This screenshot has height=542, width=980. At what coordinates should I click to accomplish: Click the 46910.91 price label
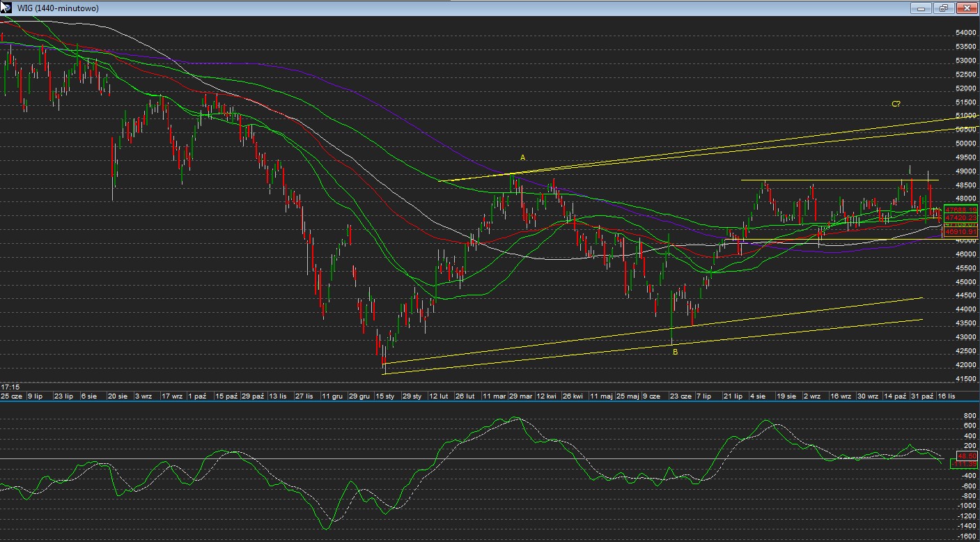[x=959, y=233]
